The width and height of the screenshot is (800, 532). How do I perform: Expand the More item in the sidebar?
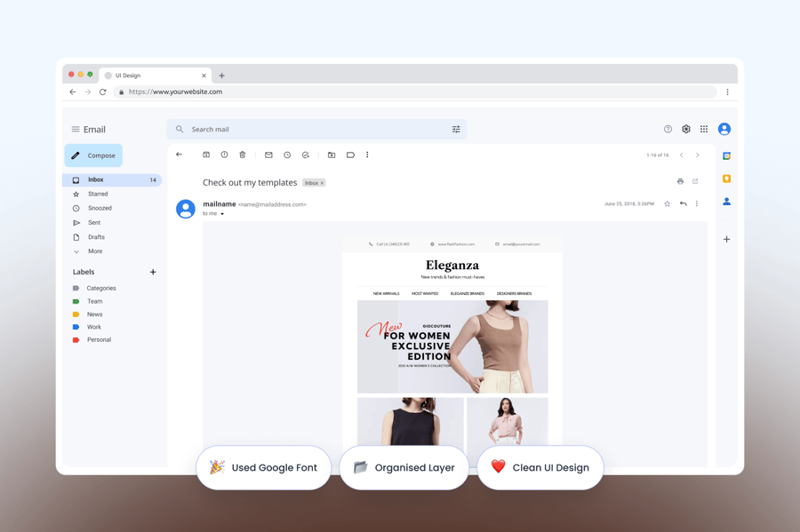[94, 251]
